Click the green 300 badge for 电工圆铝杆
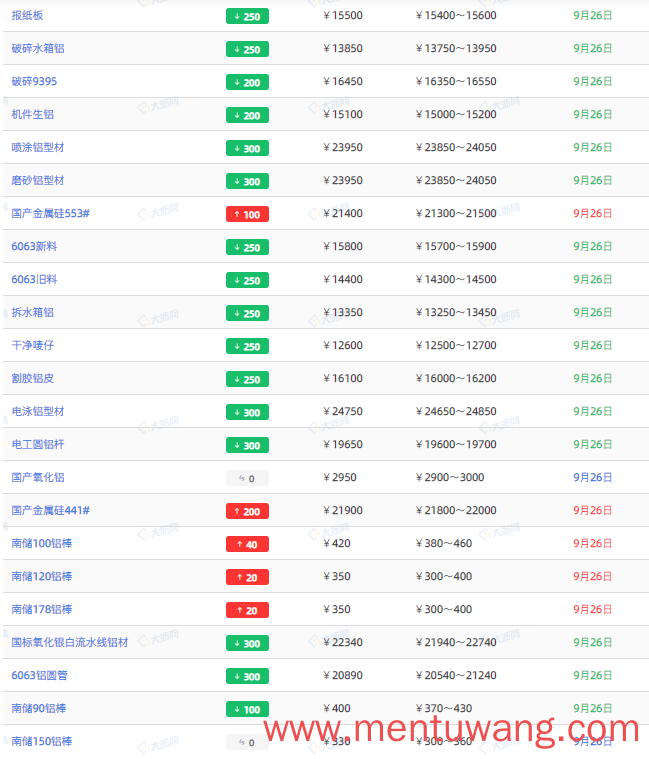The image size is (649, 759). [247, 445]
